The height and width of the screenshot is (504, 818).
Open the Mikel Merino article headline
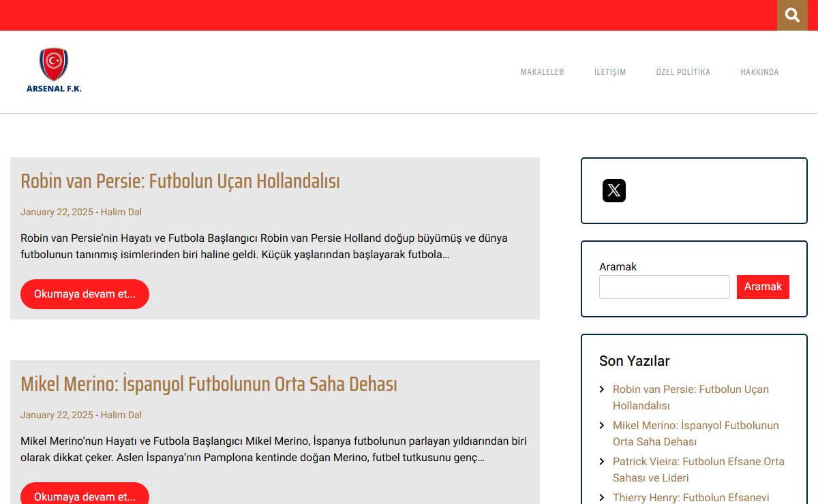click(x=209, y=384)
